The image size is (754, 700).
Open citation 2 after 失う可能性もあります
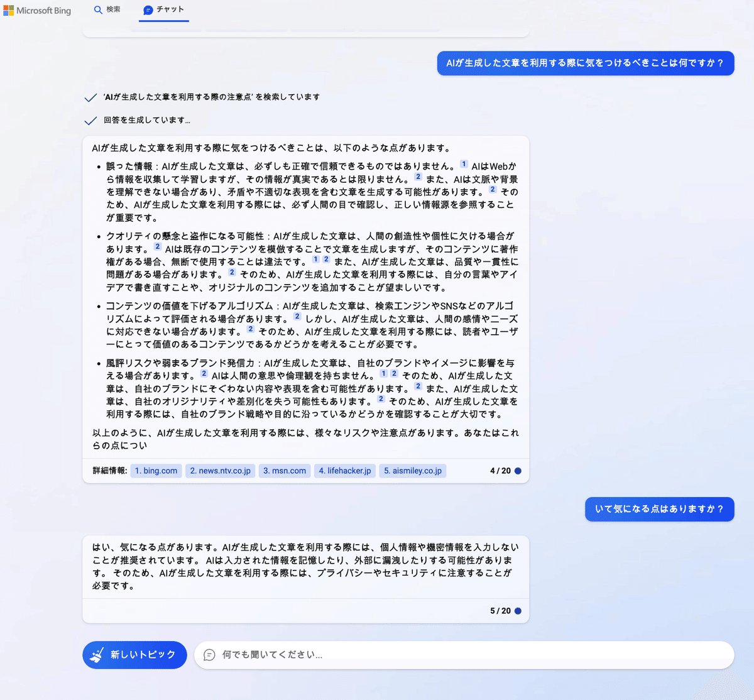[x=381, y=399]
